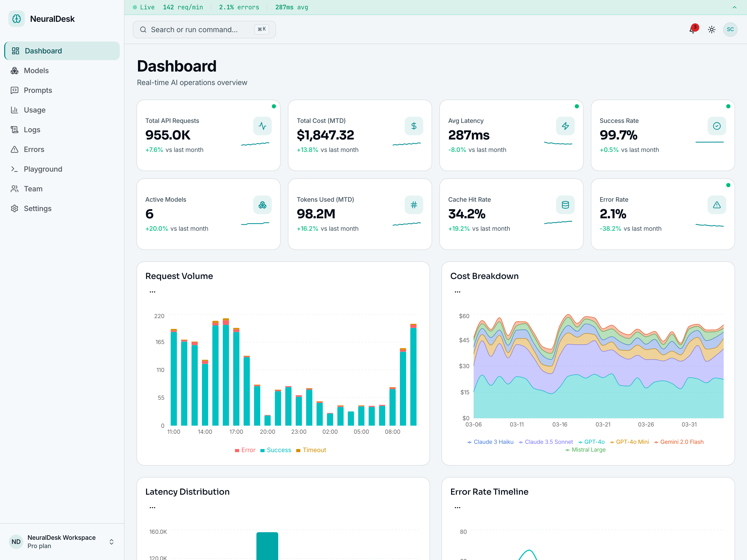Open the Logs section icon in sidebar
Screen dimensions: 747x560
(15, 129)
